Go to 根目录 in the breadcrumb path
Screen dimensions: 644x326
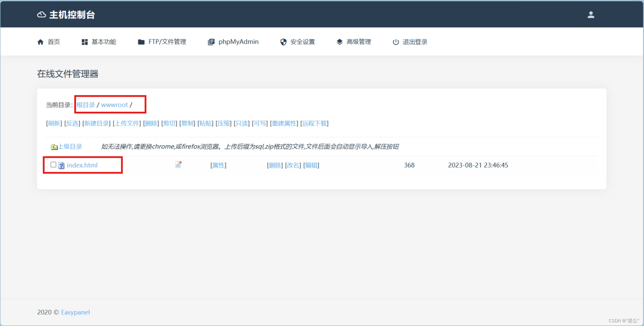pyautogui.click(x=86, y=105)
